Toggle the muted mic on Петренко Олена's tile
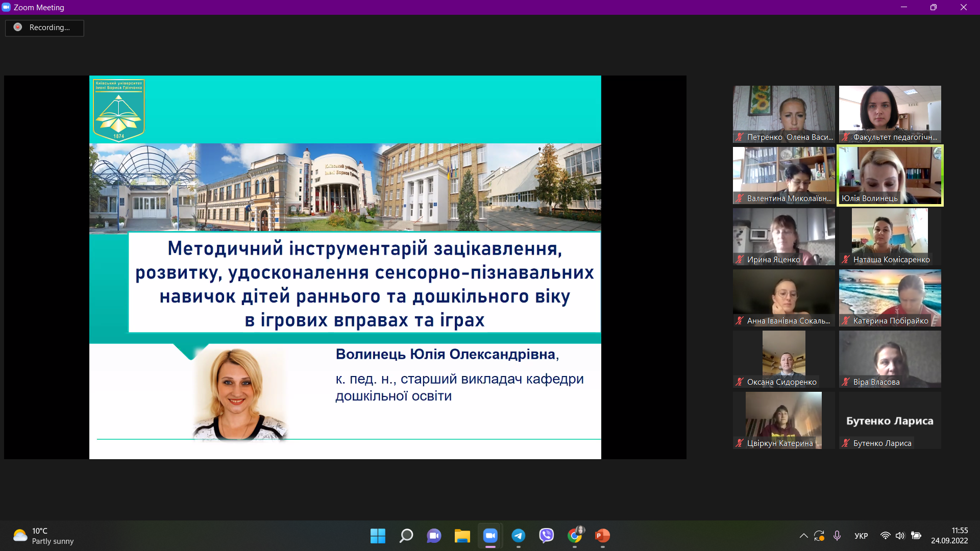980x551 pixels. coord(740,137)
